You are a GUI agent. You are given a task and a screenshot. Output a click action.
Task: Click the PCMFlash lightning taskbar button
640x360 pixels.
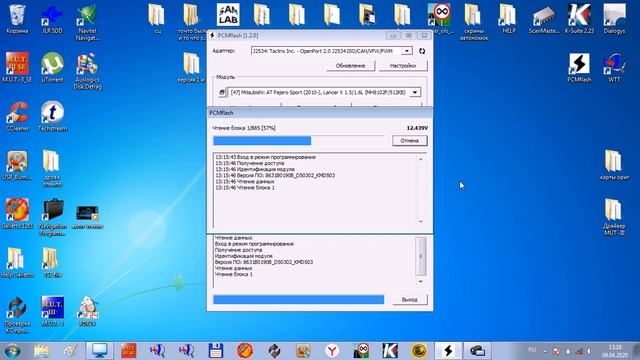(x=448, y=351)
